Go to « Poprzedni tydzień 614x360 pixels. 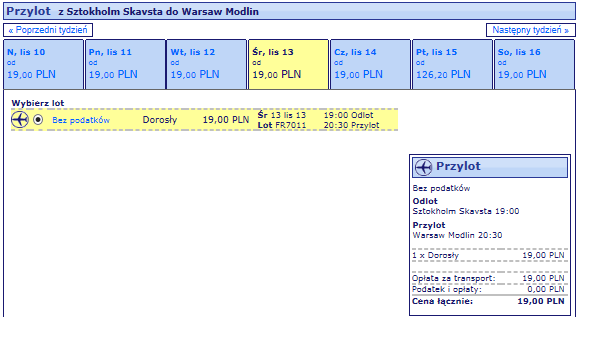pyautogui.click(x=48, y=30)
